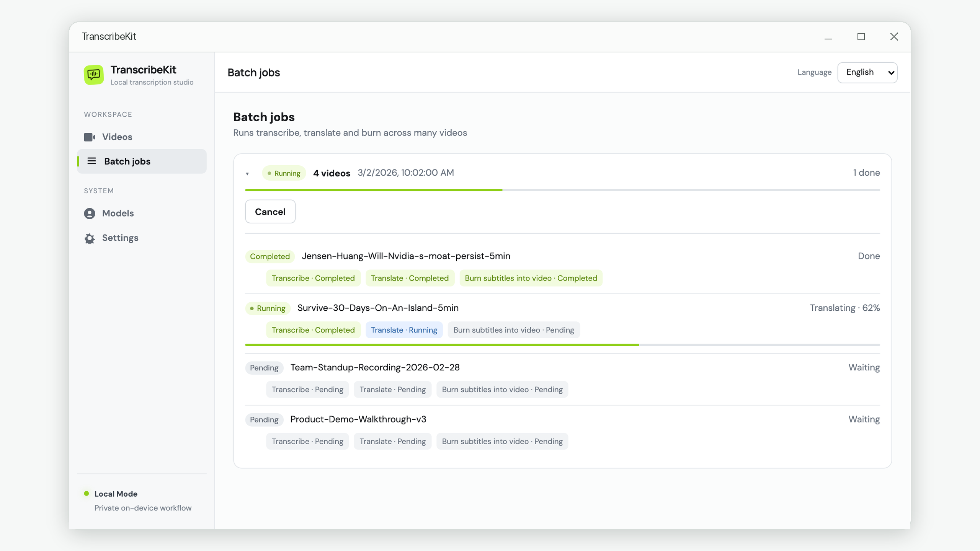Click the Local Mode green status dot

point(87,494)
